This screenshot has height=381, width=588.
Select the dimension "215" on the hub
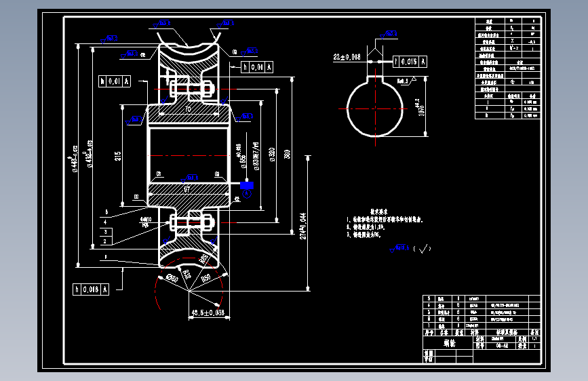pyautogui.click(x=118, y=157)
